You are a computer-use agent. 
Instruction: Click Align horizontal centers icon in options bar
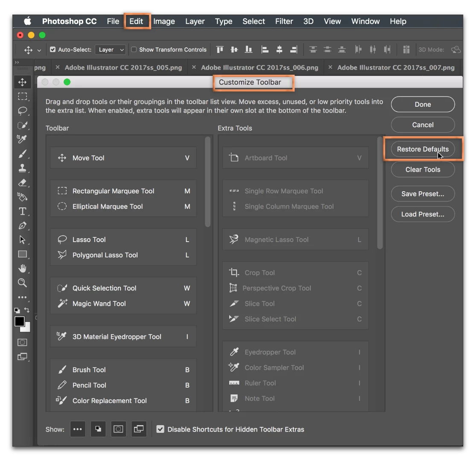pos(279,50)
